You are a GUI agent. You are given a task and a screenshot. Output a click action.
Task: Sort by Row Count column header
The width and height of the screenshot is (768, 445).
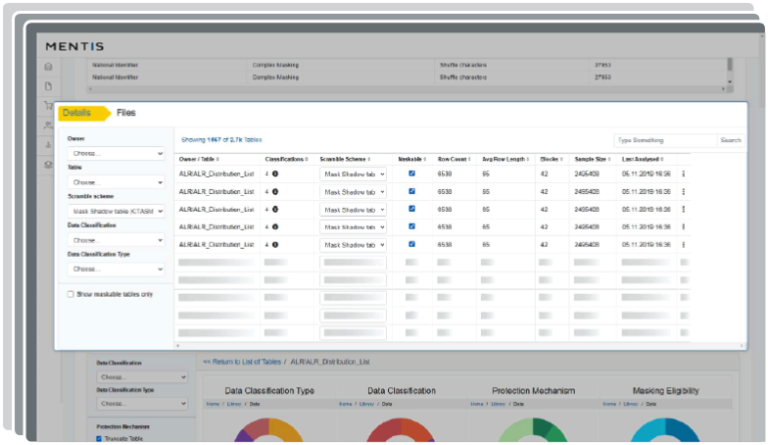[455, 158]
